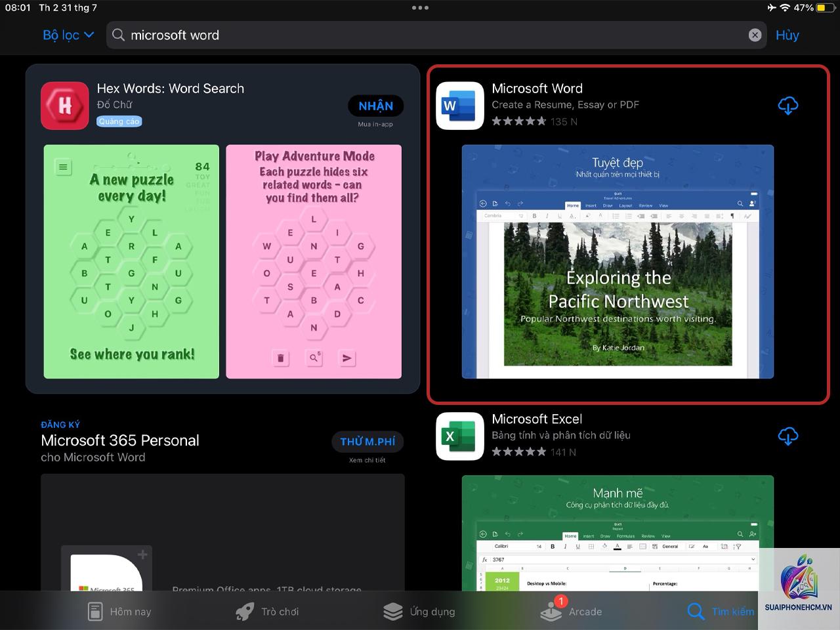Tap THỬ M.PHÍ for Microsoft 365 Personal
This screenshot has height=630, width=840.
(367, 442)
